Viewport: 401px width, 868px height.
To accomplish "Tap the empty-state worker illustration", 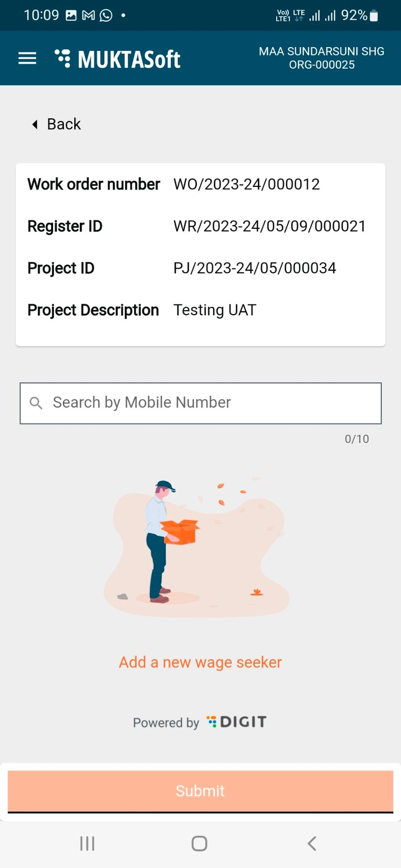I will point(196,548).
